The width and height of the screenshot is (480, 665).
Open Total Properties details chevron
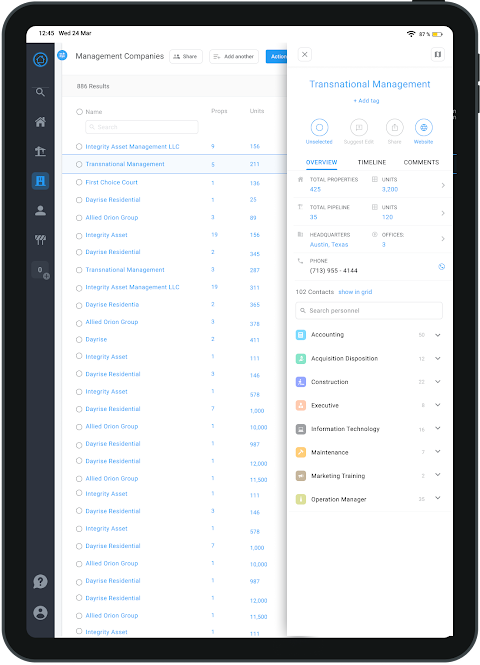[x=443, y=185]
